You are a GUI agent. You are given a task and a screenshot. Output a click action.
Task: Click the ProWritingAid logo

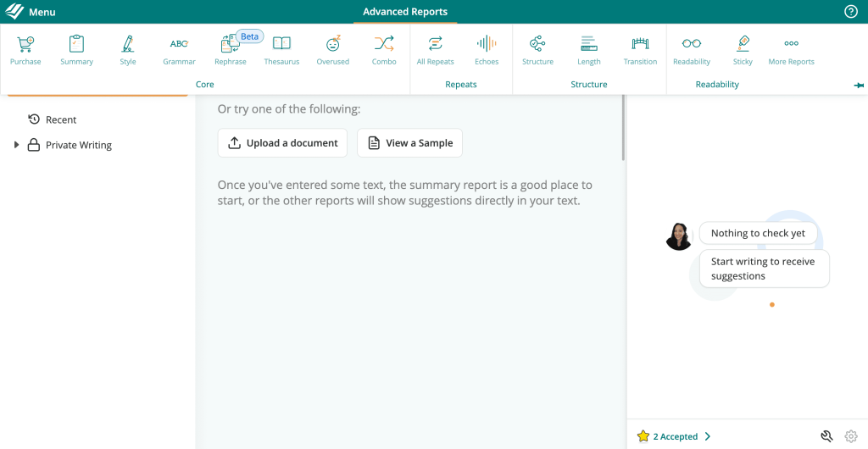pyautogui.click(x=14, y=12)
